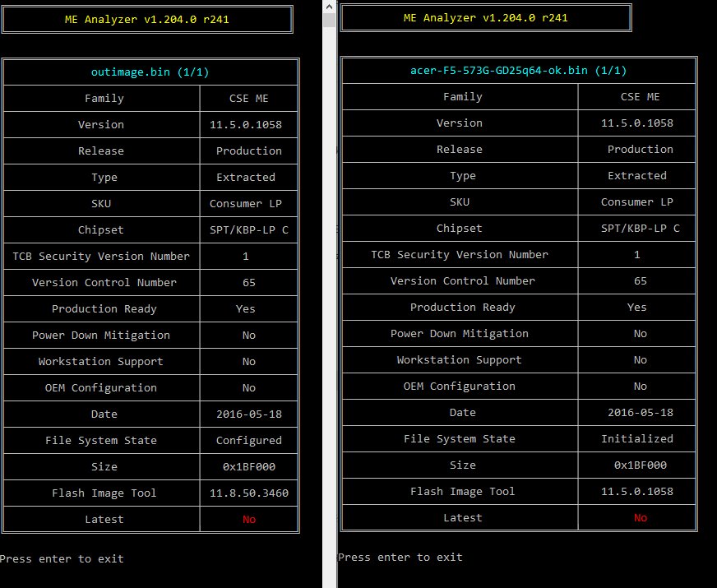Select 'outimage.bin (1/1)' file name

pyautogui.click(x=150, y=72)
